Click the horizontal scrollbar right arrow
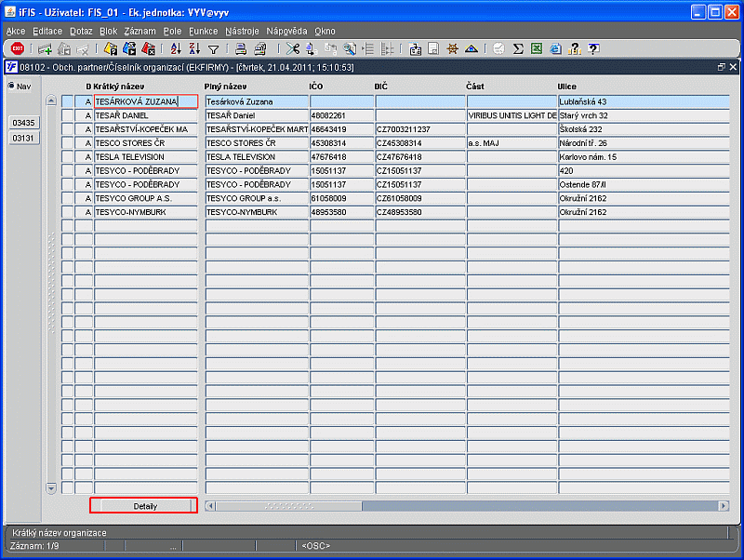 point(724,506)
